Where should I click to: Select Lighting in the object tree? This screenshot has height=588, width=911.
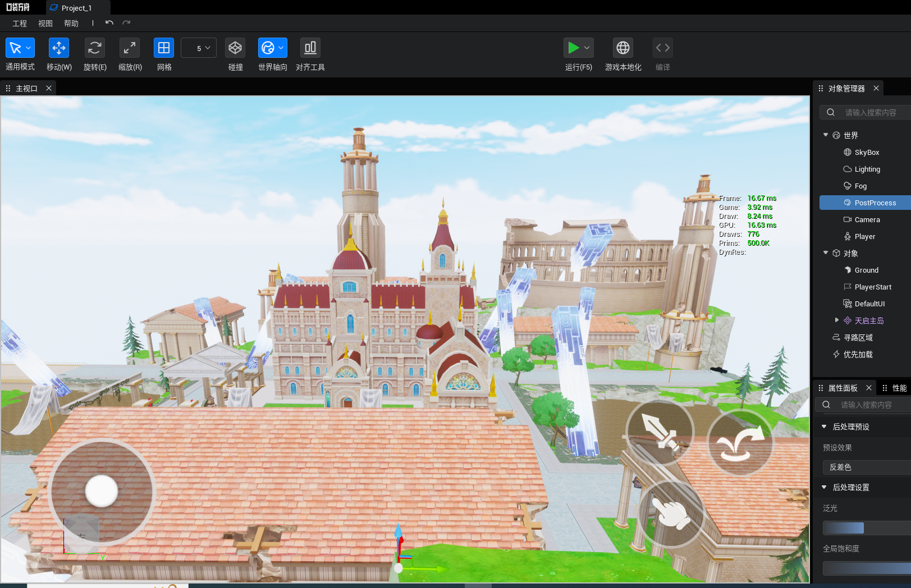867,169
